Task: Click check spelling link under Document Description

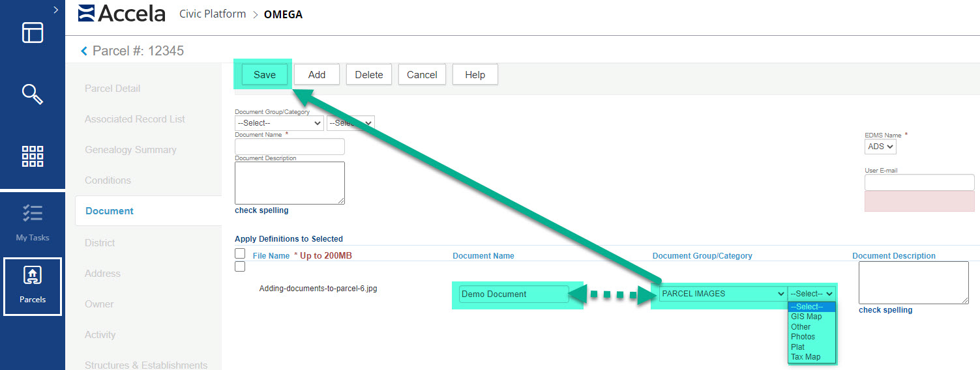Action: tap(261, 210)
